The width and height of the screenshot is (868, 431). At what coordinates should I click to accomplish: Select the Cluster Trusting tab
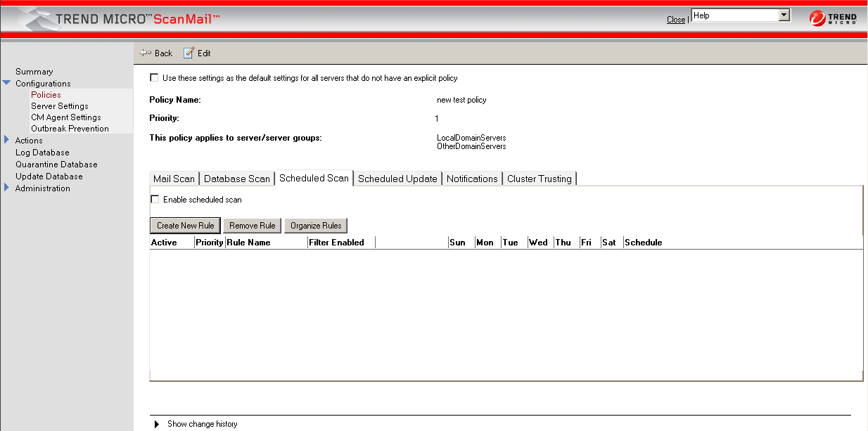540,179
